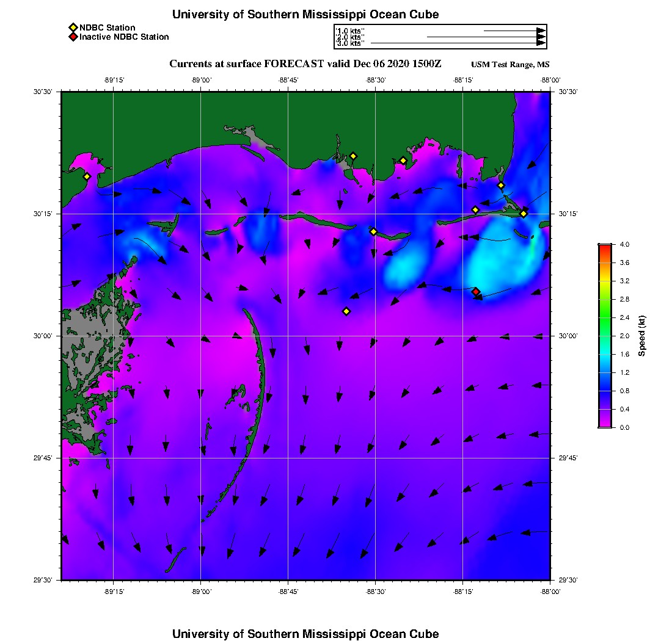Viewport: 672px width, 641px height.
Task: Select the southernmost yellow NDBC station marker
Action: [346, 311]
